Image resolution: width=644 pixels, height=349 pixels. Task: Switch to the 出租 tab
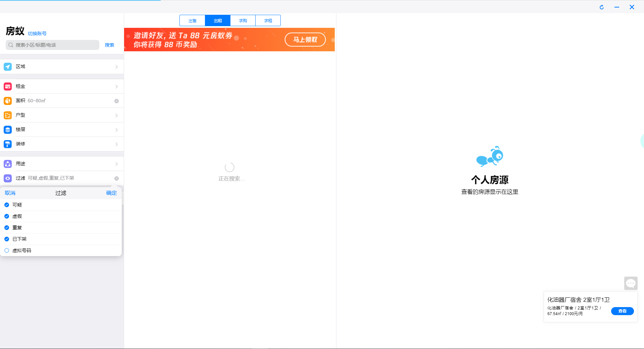[218, 21]
